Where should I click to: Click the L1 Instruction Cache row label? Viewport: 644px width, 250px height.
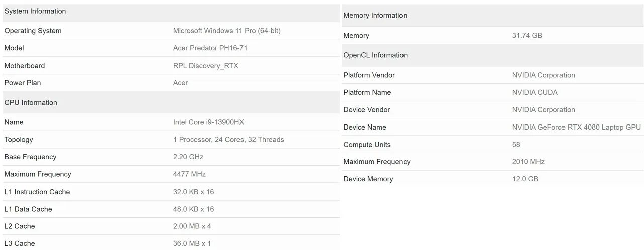(37, 192)
